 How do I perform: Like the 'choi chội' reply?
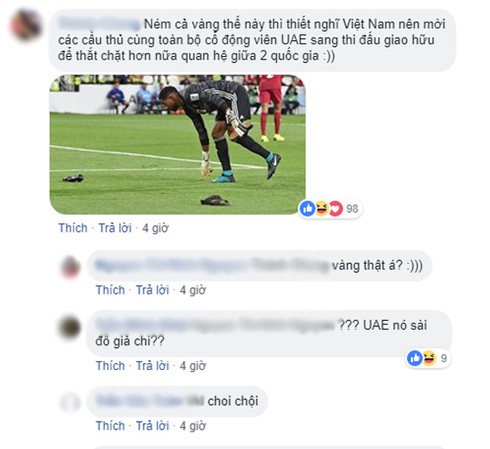tap(110, 426)
